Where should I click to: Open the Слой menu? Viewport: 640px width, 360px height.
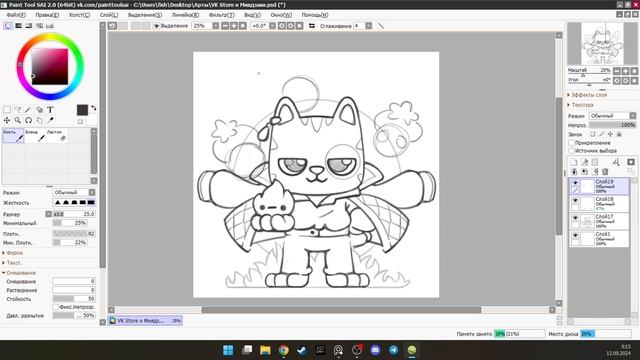pyautogui.click(x=109, y=15)
